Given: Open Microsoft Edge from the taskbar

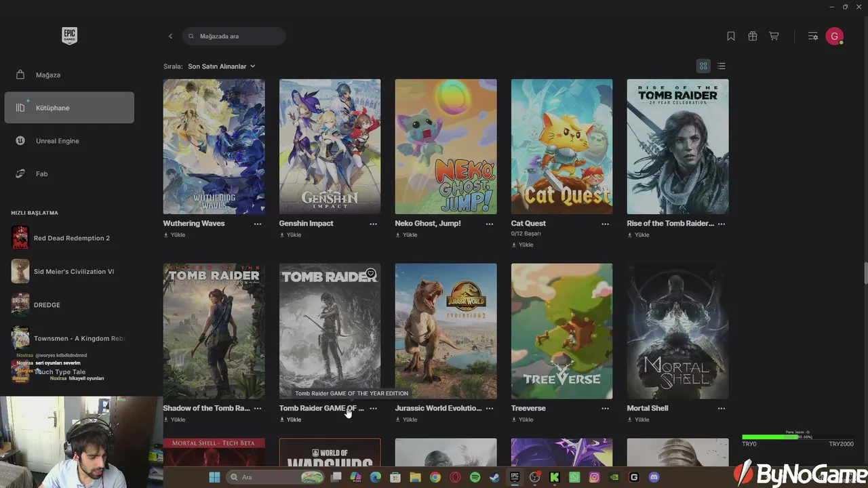Looking at the screenshot, I should coord(375,477).
